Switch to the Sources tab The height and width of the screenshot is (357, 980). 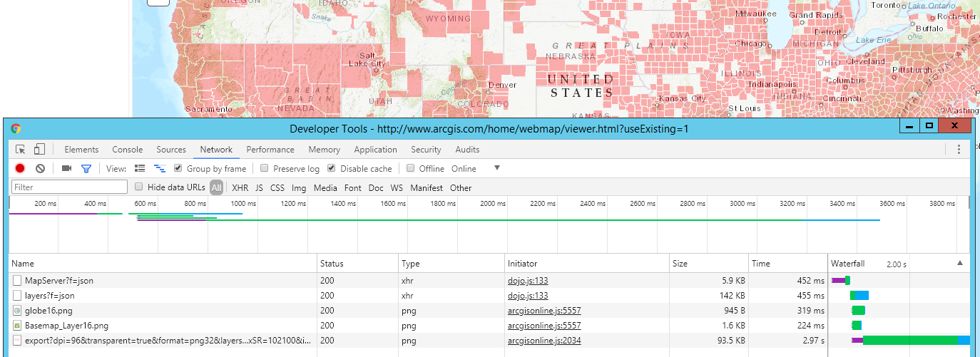(x=171, y=150)
